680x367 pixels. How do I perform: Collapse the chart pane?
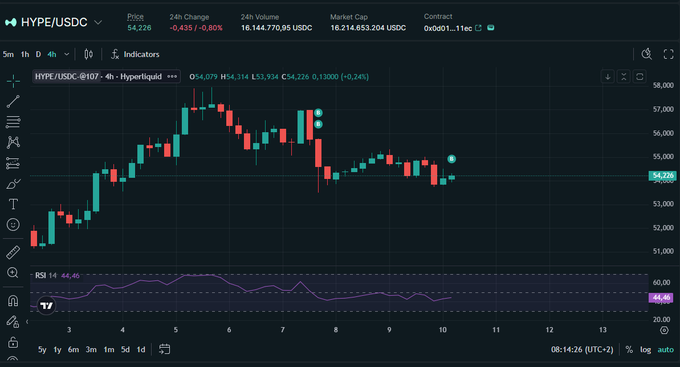(624, 77)
